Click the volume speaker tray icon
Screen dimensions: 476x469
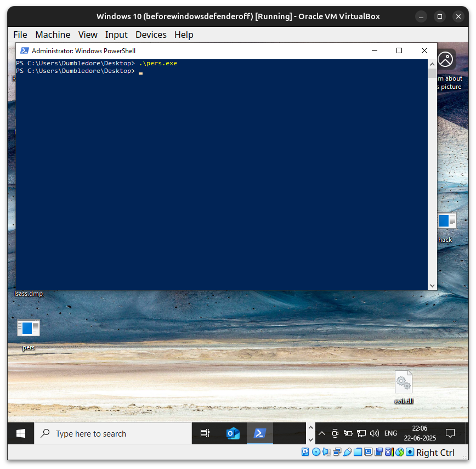pyautogui.click(x=375, y=433)
